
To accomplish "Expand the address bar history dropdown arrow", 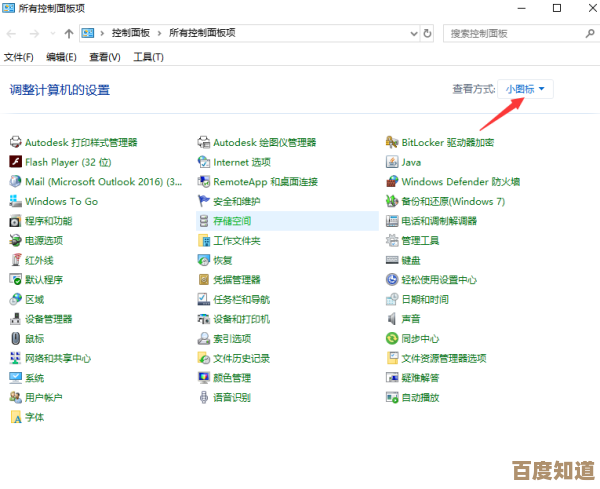I will 415,33.
